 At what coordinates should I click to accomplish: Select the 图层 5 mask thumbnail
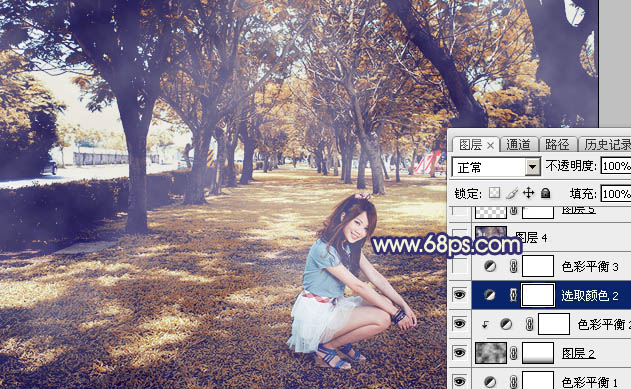pos(538,212)
